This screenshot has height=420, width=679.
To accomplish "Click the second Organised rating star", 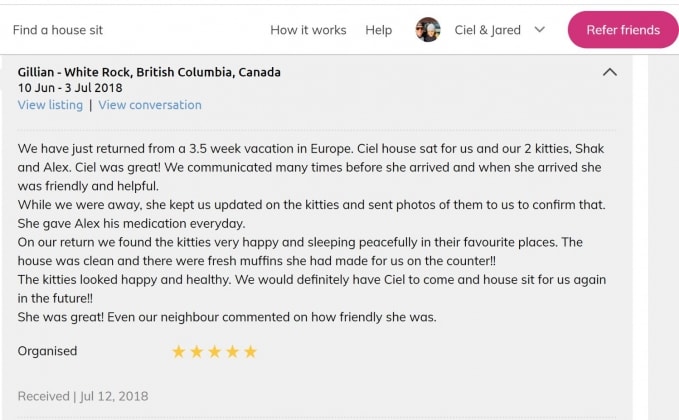I will click(x=197, y=352).
